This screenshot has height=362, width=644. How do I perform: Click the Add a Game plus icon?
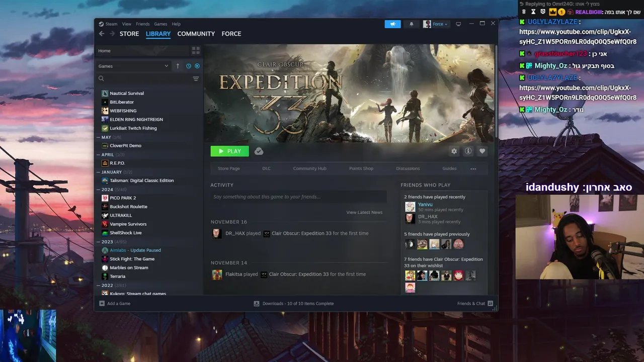click(102, 303)
